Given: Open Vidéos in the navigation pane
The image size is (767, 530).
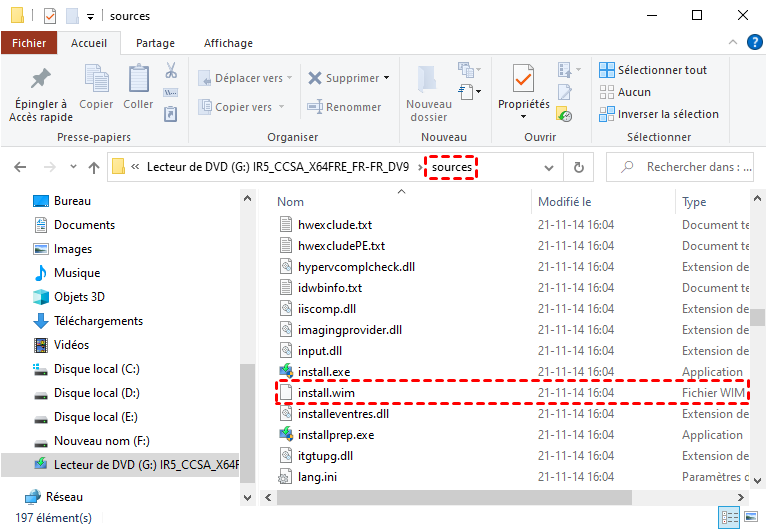Looking at the screenshot, I should pos(71,345).
